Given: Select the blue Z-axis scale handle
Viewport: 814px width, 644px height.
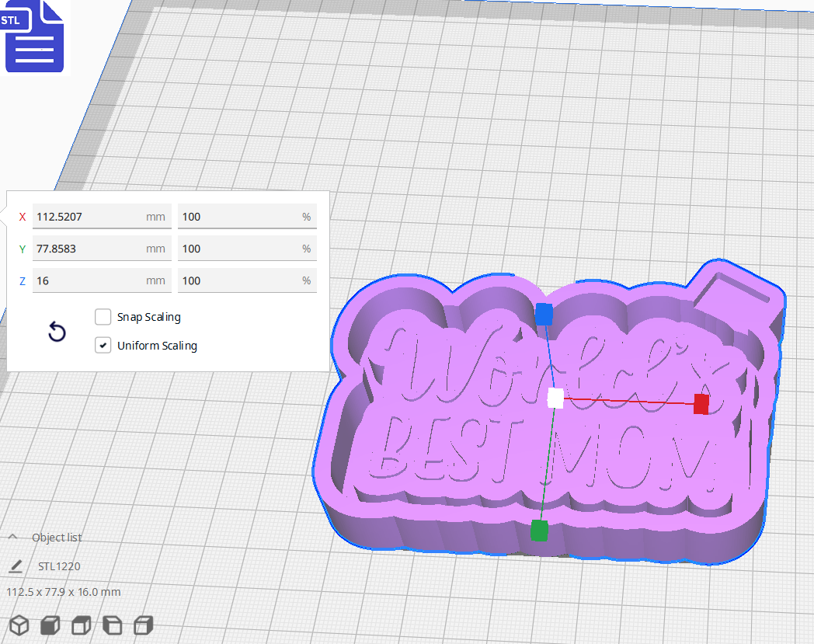Looking at the screenshot, I should (544, 315).
